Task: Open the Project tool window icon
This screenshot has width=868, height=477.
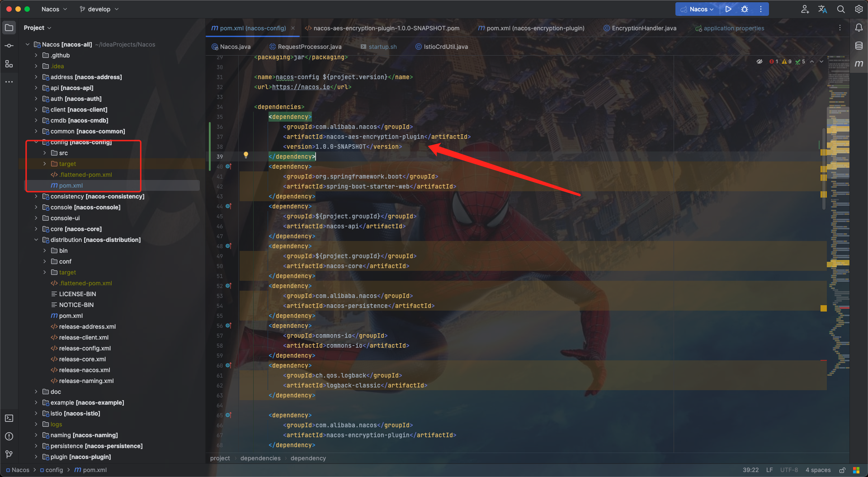Action: (9, 28)
